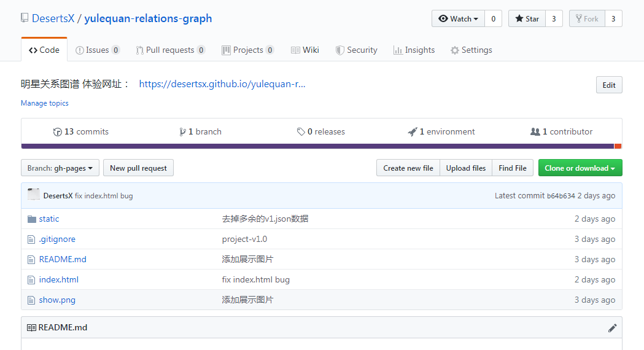Click the pull request icon in the tab bar
The image size is (644, 350).
click(x=139, y=50)
